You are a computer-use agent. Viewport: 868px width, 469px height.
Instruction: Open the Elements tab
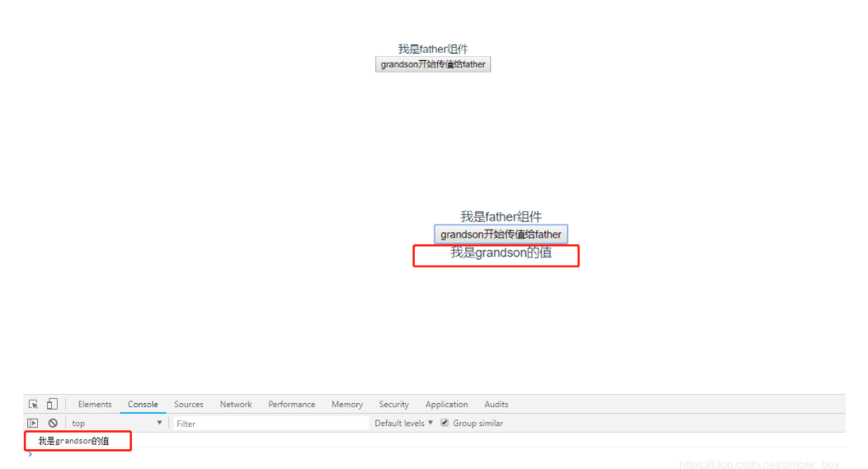point(95,404)
